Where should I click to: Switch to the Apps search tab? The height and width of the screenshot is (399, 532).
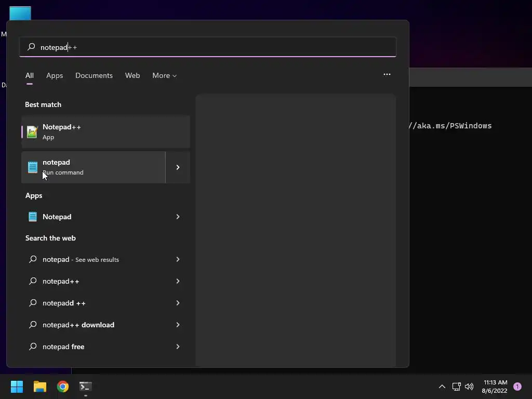click(x=55, y=75)
